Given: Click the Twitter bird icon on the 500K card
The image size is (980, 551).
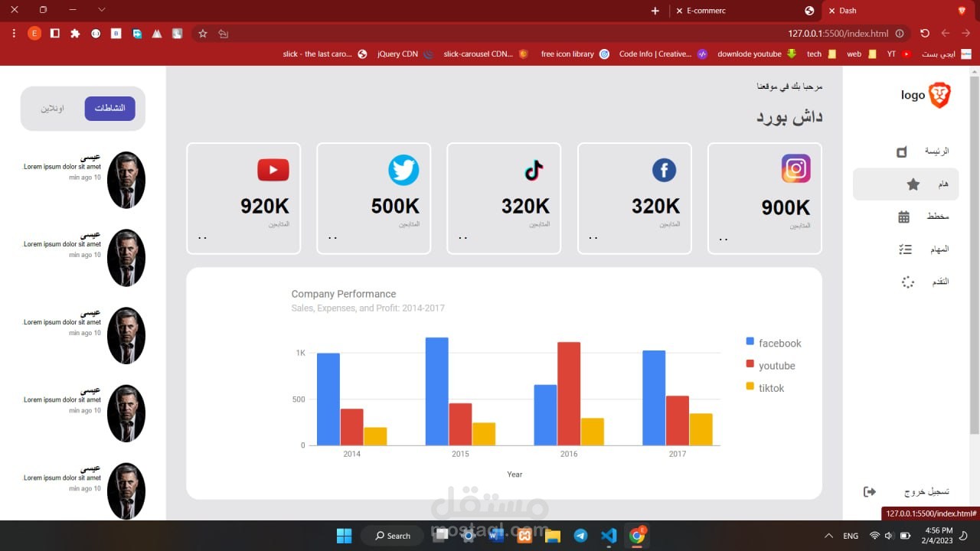Looking at the screenshot, I should pyautogui.click(x=403, y=170).
